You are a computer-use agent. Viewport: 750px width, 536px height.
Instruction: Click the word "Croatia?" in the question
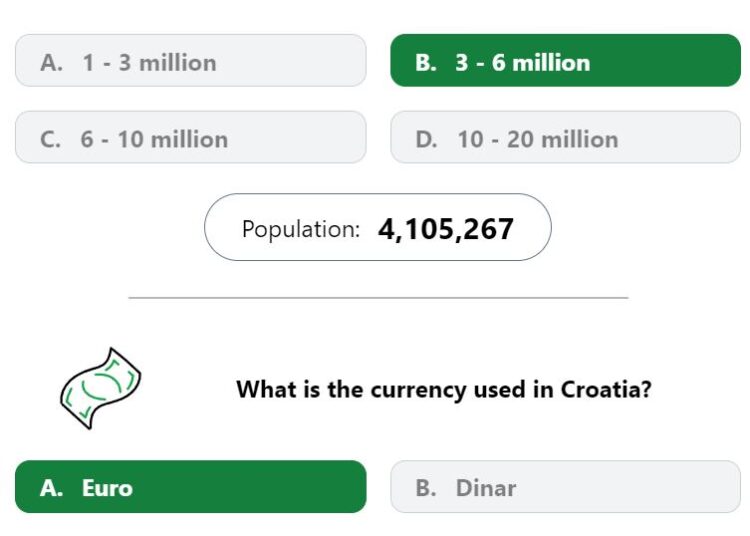[x=606, y=389]
